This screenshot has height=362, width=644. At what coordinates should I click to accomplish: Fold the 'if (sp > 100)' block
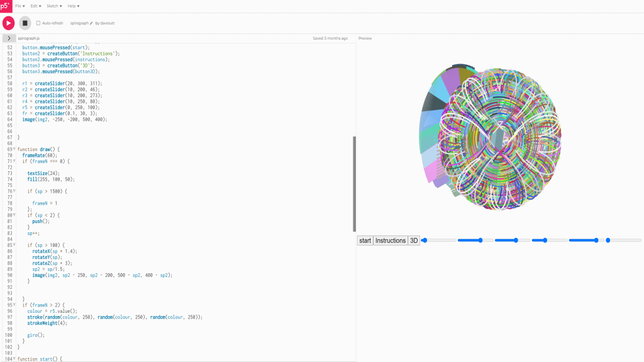(x=14, y=245)
